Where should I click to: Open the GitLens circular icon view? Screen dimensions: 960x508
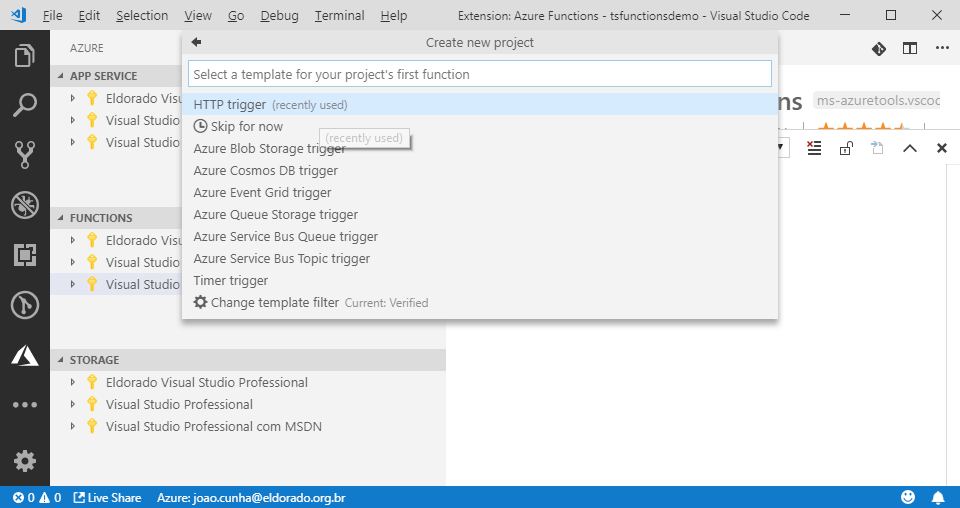click(x=24, y=305)
